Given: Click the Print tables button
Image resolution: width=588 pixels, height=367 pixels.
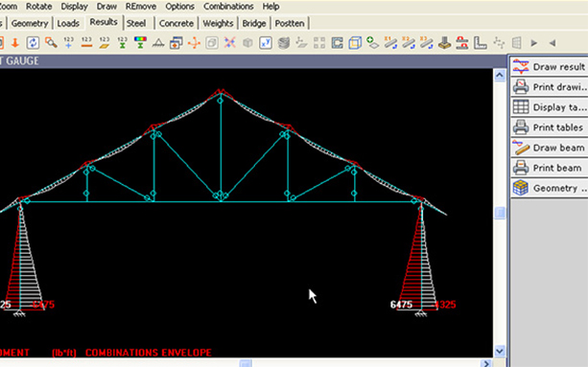Looking at the screenshot, I should (x=549, y=127).
